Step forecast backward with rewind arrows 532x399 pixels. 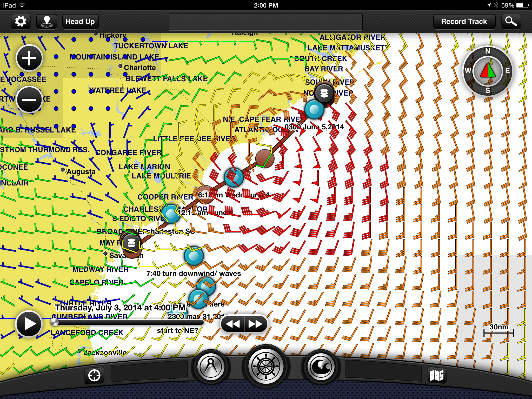coord(232,324)
